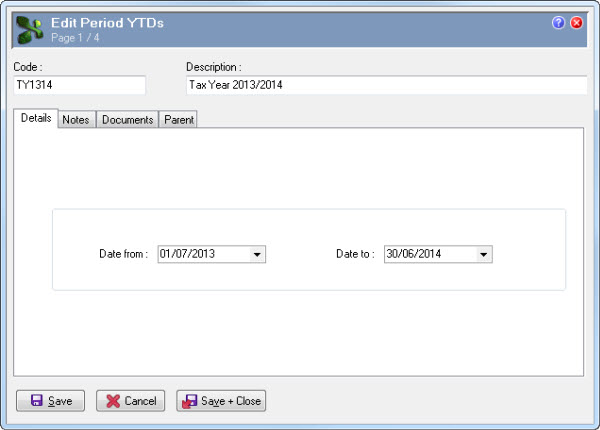
Task: Click the Cancel button
Action: [x=130, y=401]
